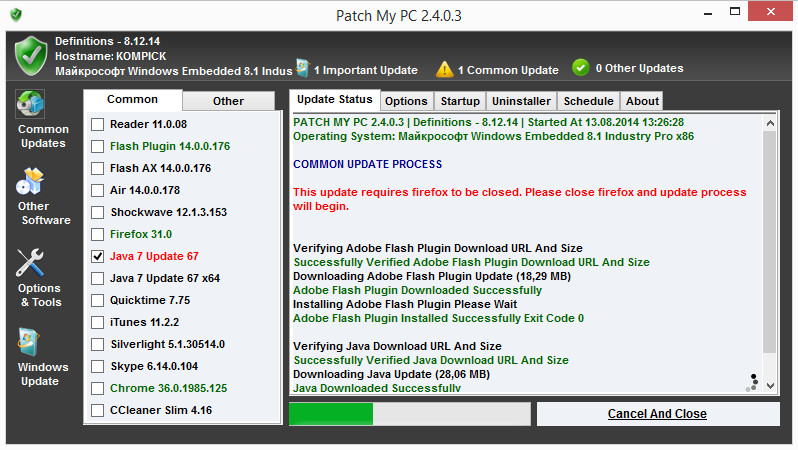Check the Shockwave 12.1.3.153 checkbox

(x=97, y=212)
